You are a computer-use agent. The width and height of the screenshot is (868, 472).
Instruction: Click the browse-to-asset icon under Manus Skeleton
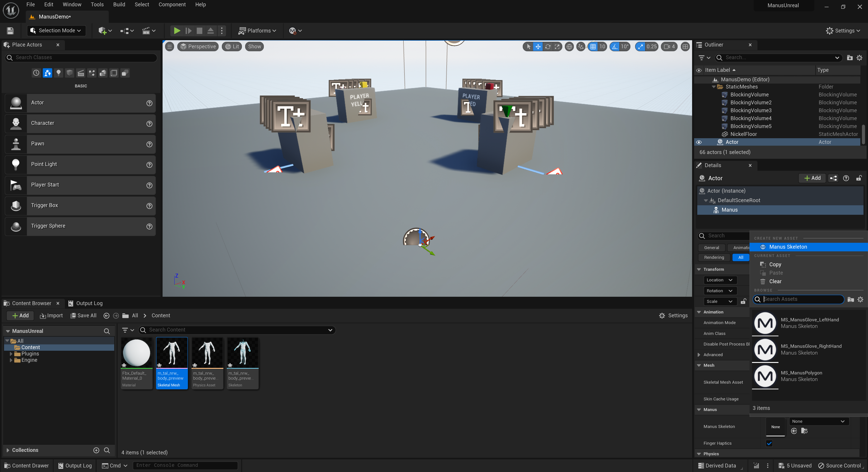(804, 431)
